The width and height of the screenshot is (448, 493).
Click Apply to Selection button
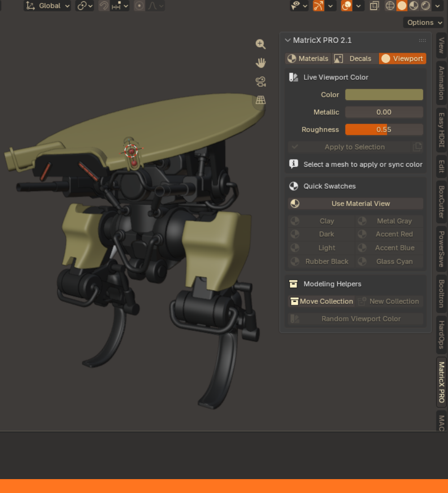pyautogui.click(x=349, y=147)
